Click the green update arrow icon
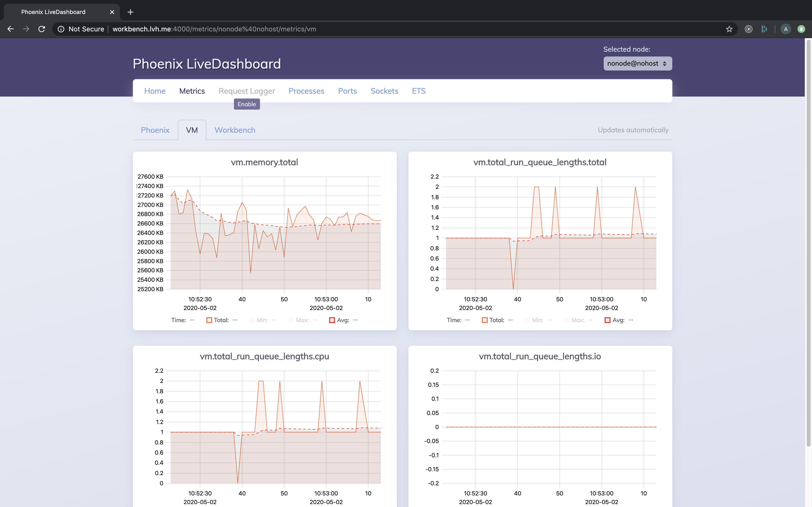The height and width of the screenshot is (507, 812). click(x=801, y=29)
